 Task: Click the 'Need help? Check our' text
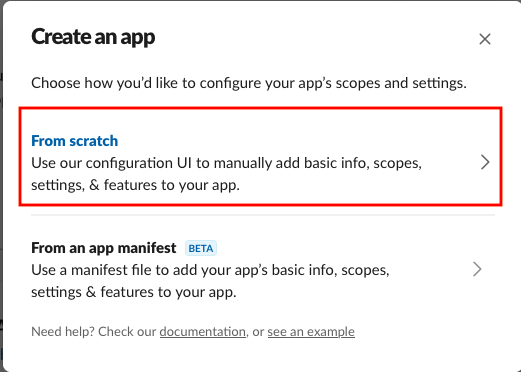tap(94, 332)
